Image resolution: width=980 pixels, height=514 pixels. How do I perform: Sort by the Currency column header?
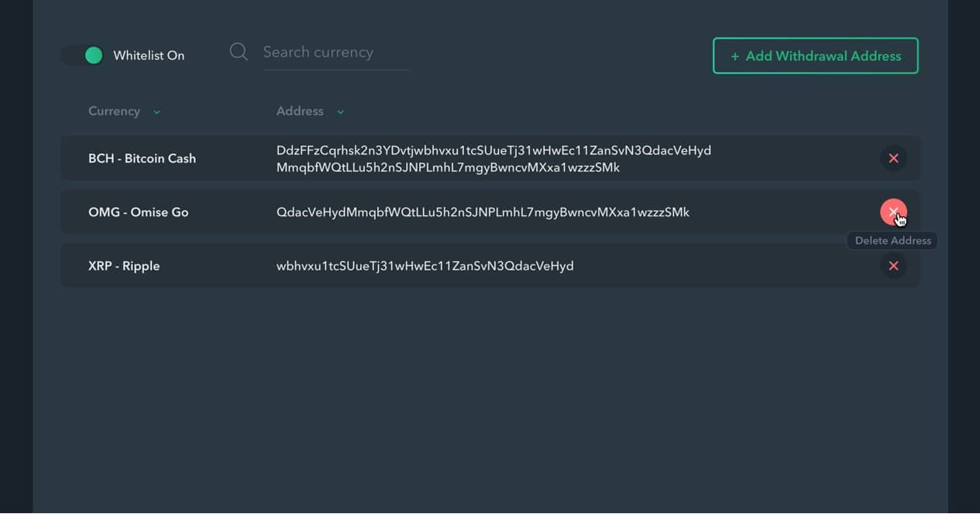point(114,111)
